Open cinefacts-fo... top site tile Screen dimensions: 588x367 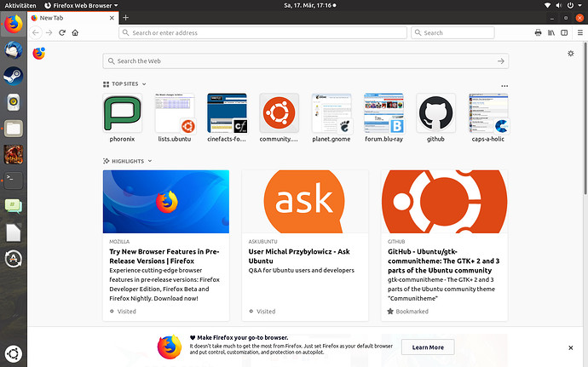click(227, 118)
